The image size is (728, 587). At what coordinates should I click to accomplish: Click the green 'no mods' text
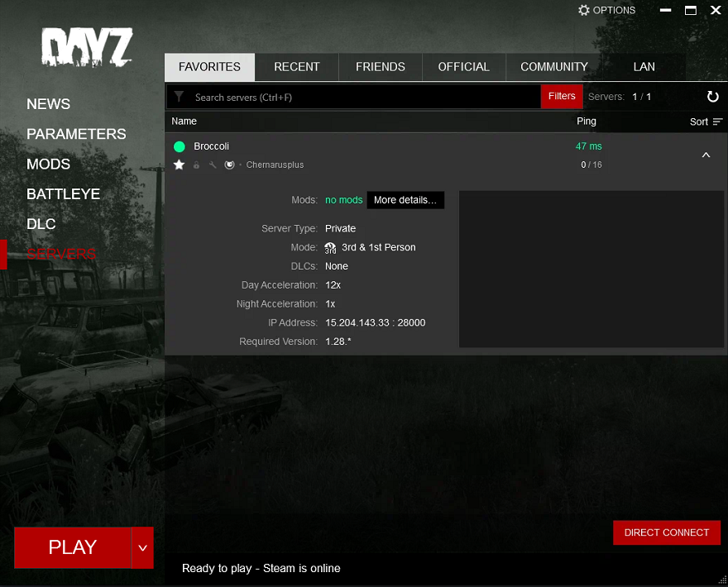point(343,200)
